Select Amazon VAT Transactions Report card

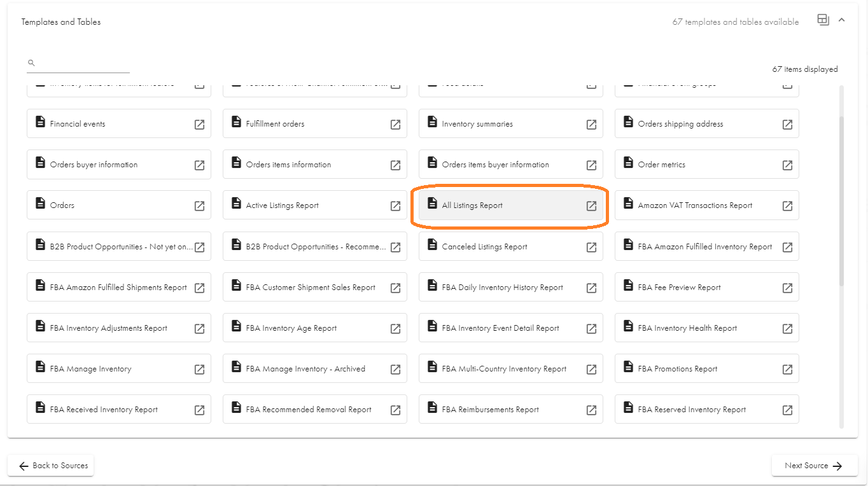[x=695, y=205]
